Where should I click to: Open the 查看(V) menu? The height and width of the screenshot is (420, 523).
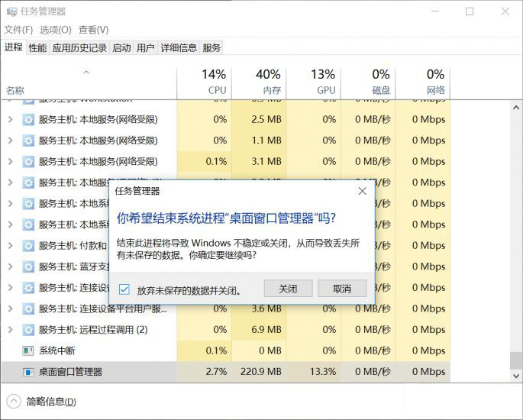point(93,30)
